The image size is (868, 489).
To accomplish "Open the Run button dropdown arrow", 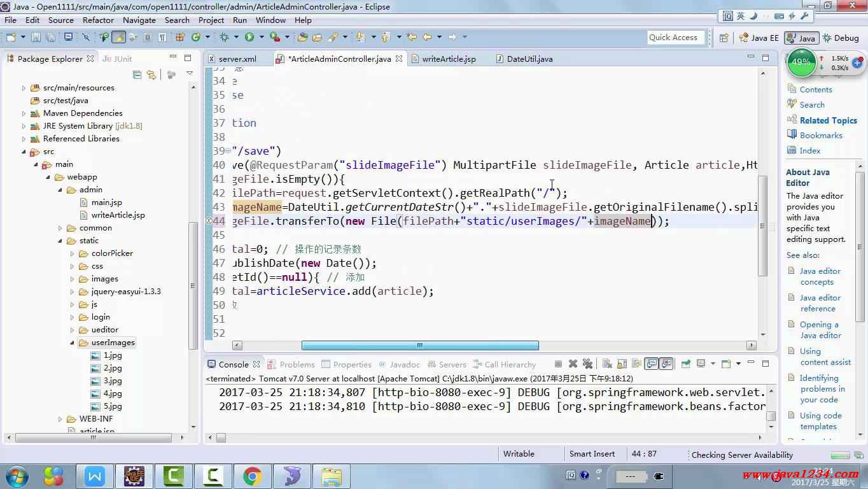I will [x=261, y=38].
